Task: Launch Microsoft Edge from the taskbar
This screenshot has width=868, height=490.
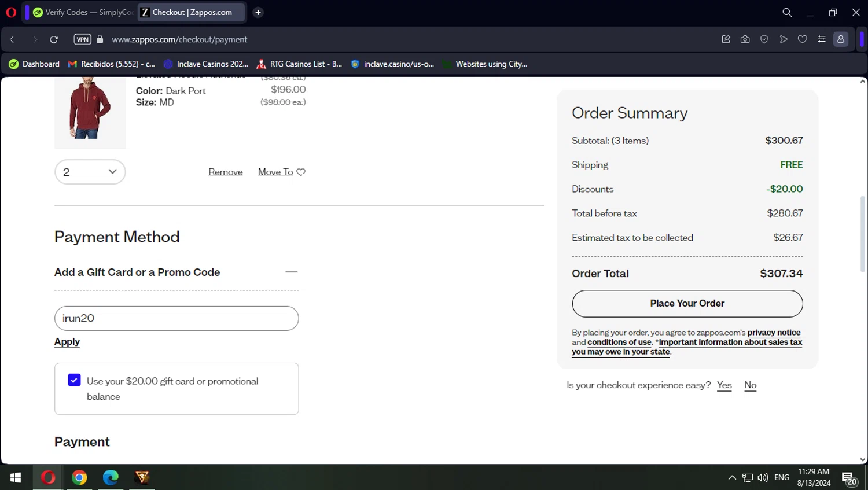Action: [111, 477]
